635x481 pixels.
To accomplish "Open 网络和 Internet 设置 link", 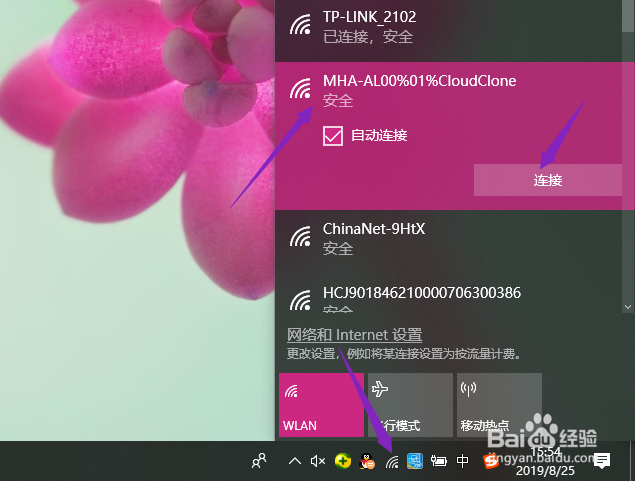I will coord(354,335).
